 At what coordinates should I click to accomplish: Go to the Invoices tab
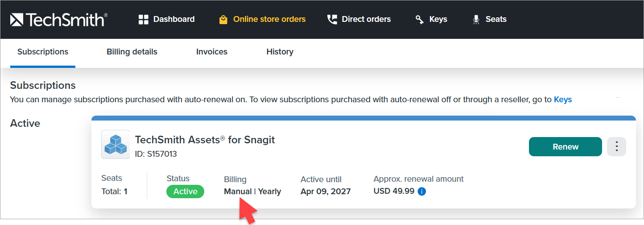tap(212, 52)
